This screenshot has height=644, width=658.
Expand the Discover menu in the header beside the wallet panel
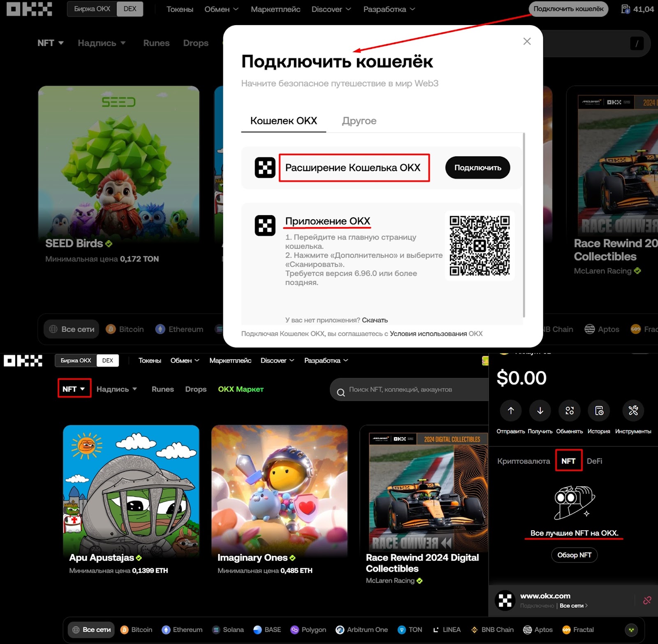(278, 360)
